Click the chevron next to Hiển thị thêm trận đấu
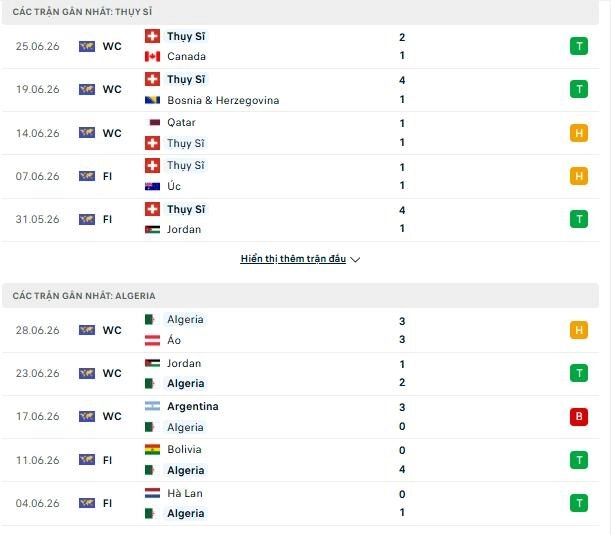Viewport: 611px width, 535px height. point(355,260)
